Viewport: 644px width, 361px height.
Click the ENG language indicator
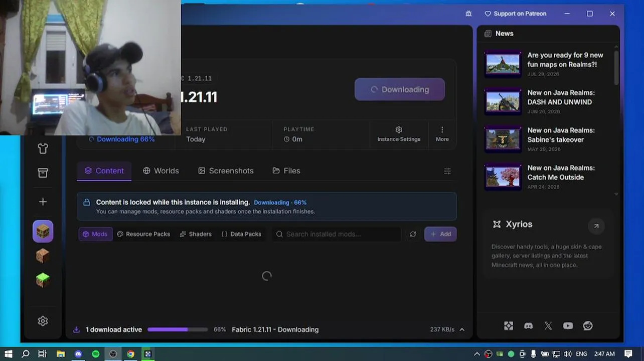click(x=581, y=354)
